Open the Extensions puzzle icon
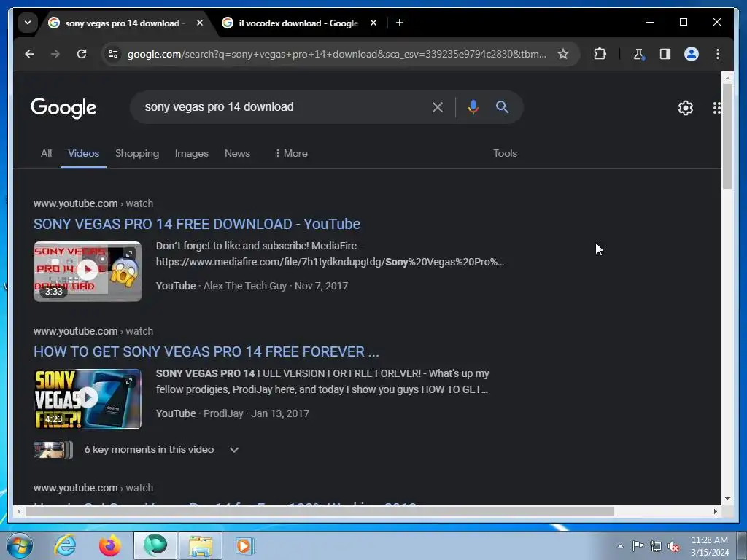The width and height of the screenshot is (747, 560). coord(600,54)
